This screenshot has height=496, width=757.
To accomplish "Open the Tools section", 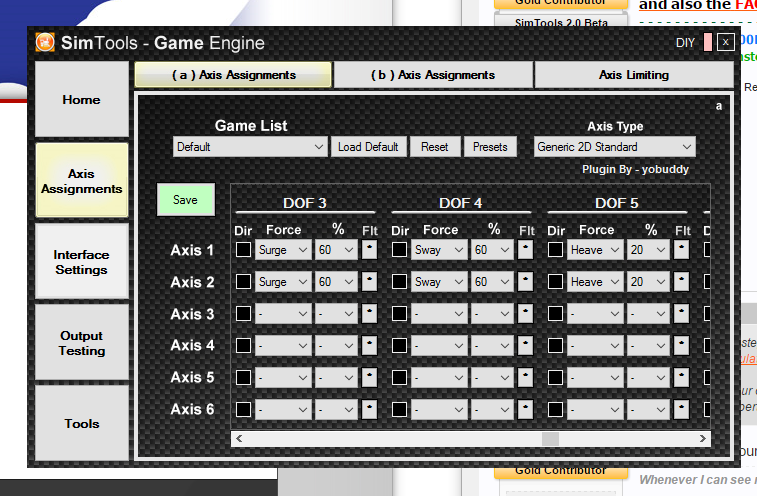I will (82, 424).
